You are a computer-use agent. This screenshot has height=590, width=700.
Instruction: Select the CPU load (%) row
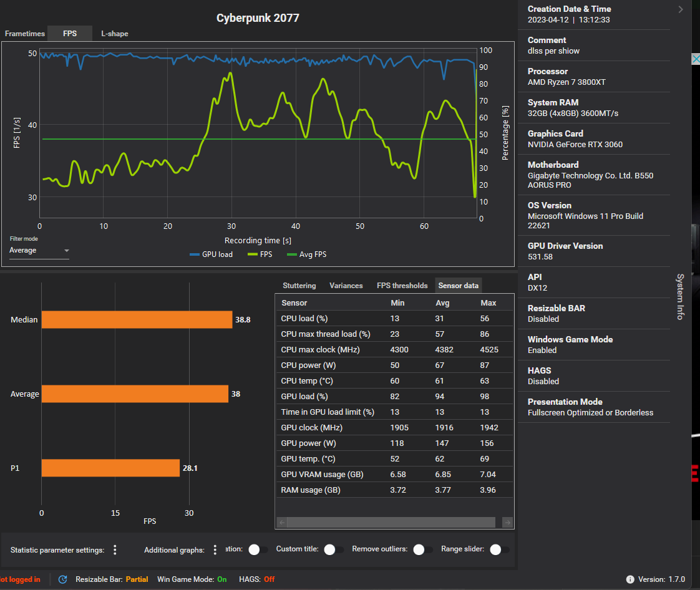click(x=395, y=319)
